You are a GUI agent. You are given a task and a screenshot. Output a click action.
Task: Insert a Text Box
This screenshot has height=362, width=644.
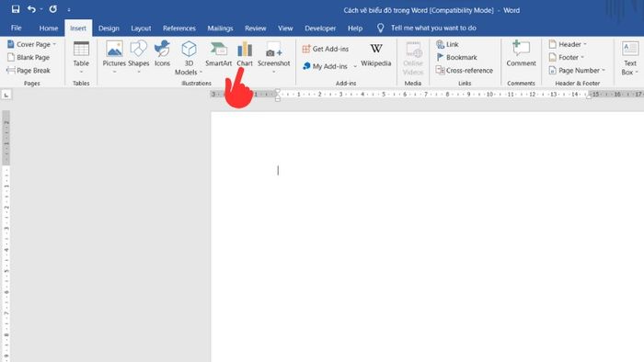click(x=629, y=58)
